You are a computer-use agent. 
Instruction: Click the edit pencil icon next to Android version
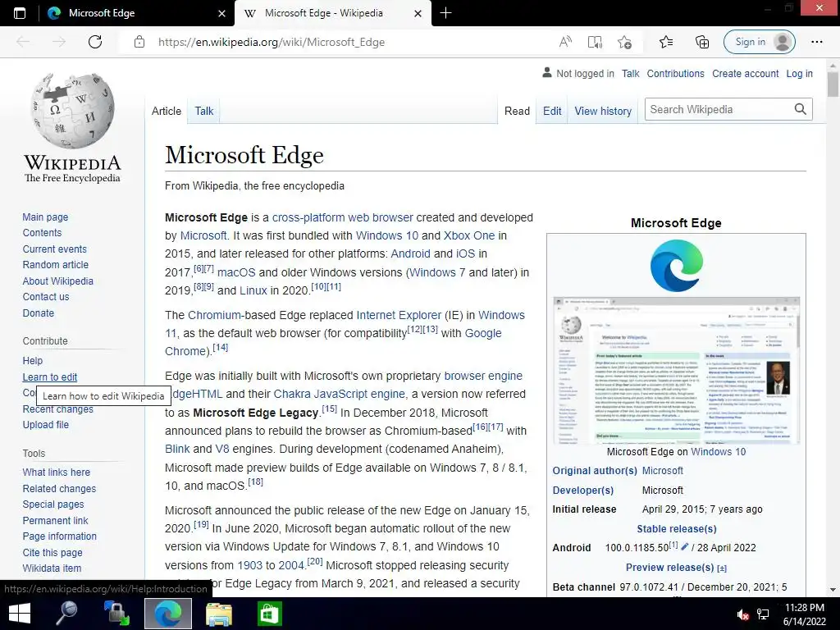685,546
